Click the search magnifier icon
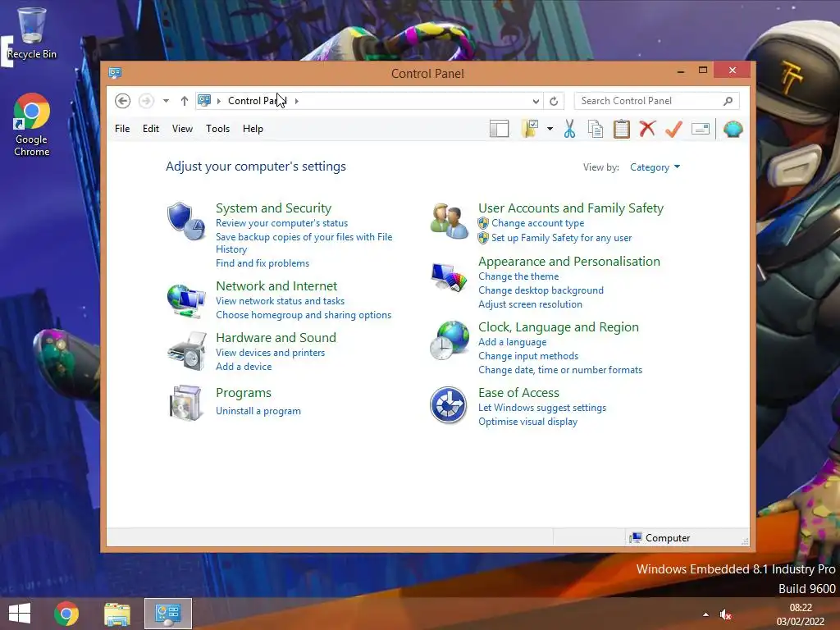 point(728,101)
